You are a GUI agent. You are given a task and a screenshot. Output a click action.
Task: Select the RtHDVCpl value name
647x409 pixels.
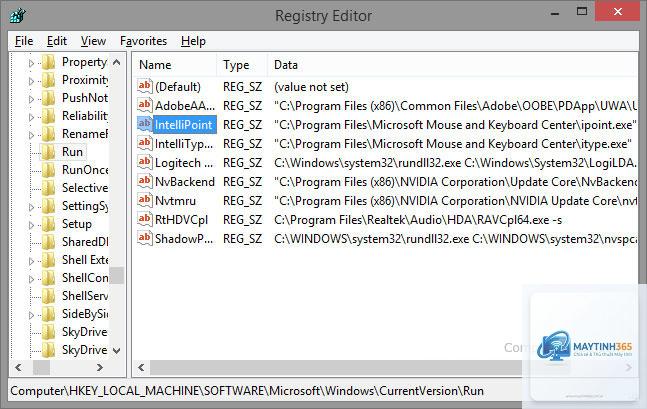[x=181, y=220]
